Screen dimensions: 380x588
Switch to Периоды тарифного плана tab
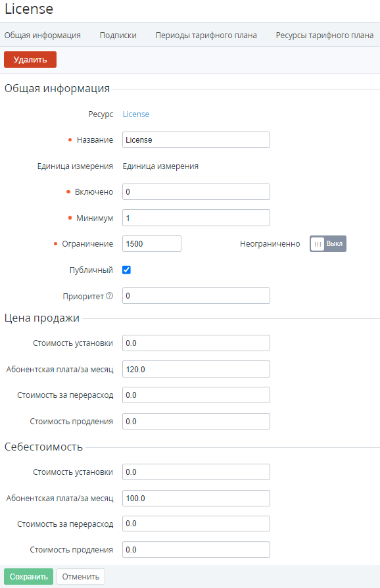[206, 36]
